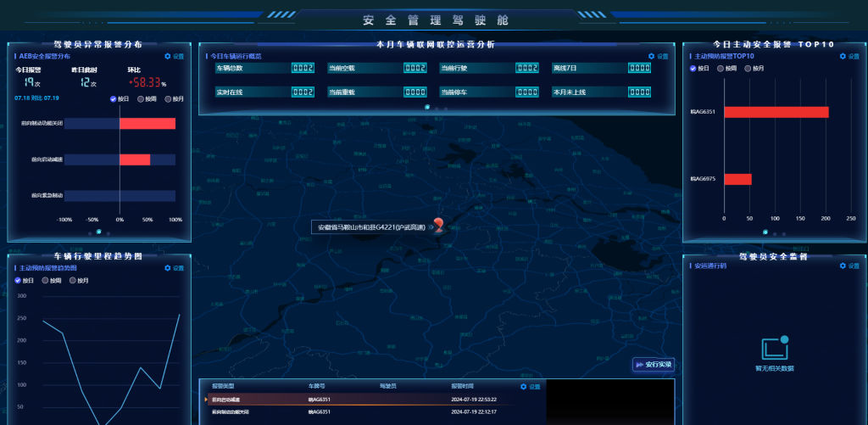Click the 当前重载 counter value
The height and width of the screenshot is (425, 868).
coord(415,92)
